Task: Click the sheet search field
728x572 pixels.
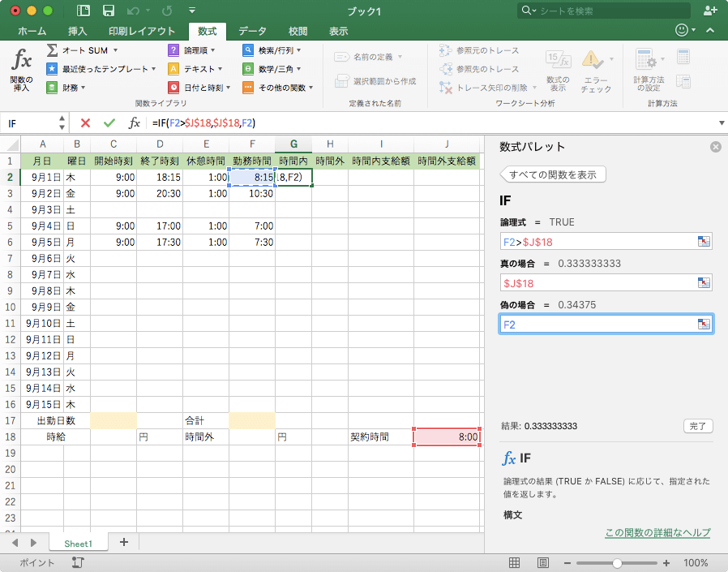Action: click(x=604, y=11)
